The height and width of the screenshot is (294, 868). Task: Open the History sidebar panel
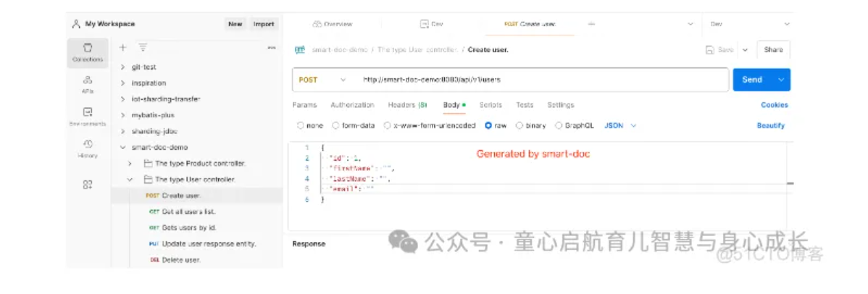click(88, 149)
